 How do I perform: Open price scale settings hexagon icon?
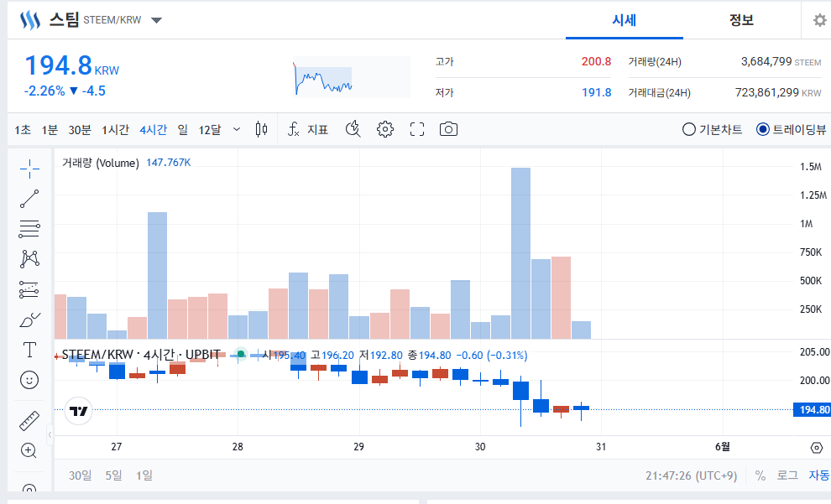click(x=817, y=448)
